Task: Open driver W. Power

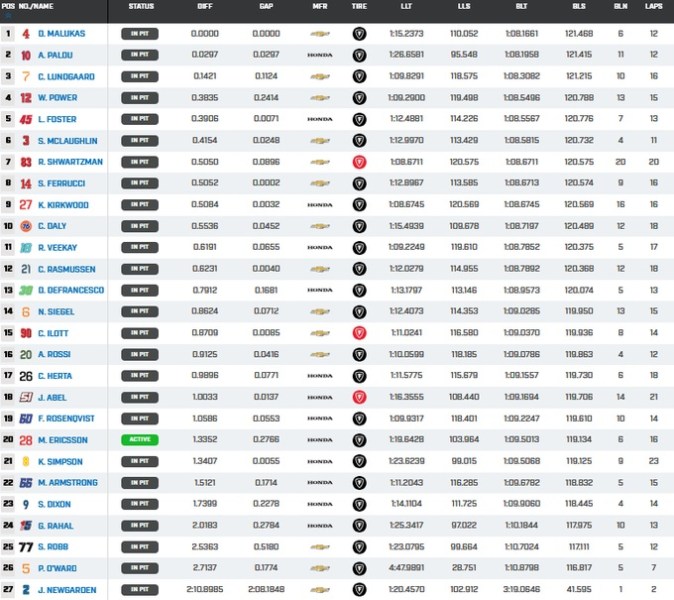Action: [x=58, y=98]
